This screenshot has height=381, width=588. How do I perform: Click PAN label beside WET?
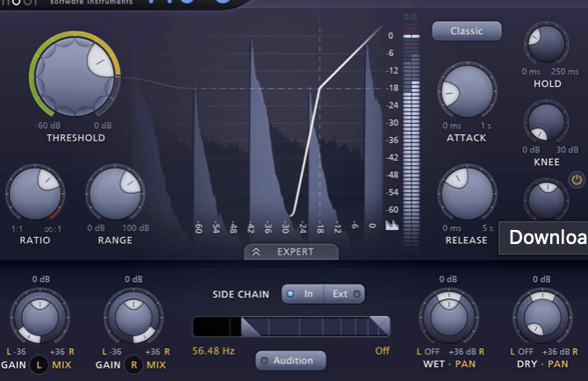coord(465,364)
